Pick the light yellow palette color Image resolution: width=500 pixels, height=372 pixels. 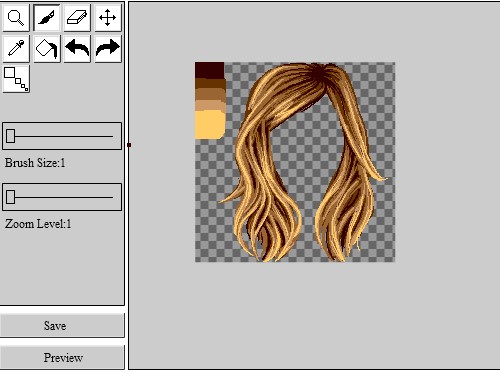209,124
